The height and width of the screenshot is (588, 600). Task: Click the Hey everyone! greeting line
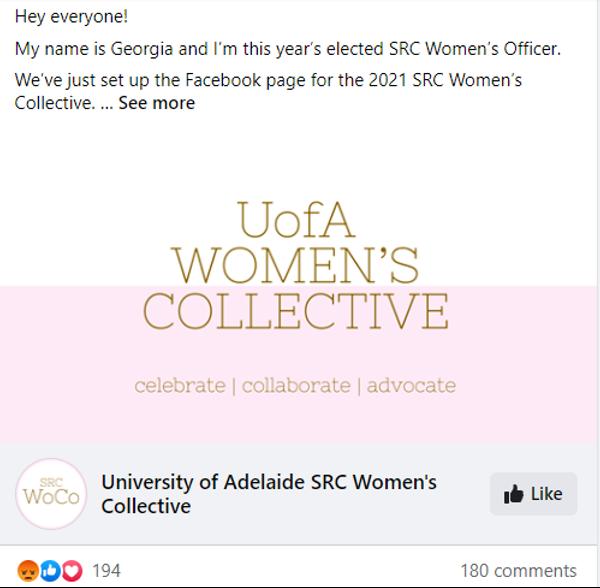(x=71, y=17)
